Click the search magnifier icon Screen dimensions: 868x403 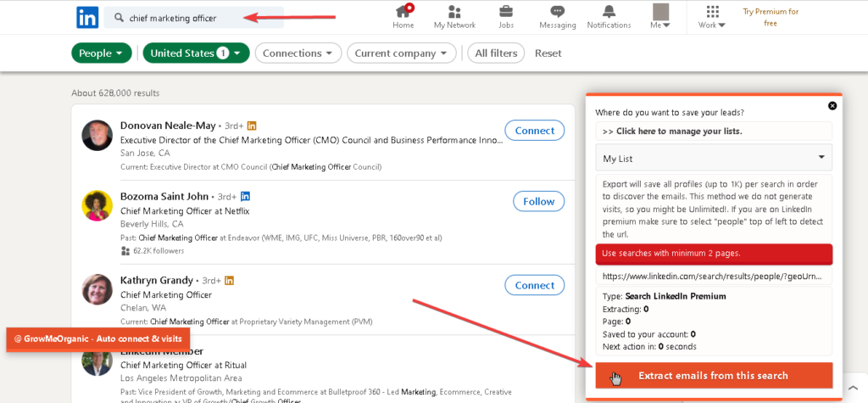coord(119,18)
